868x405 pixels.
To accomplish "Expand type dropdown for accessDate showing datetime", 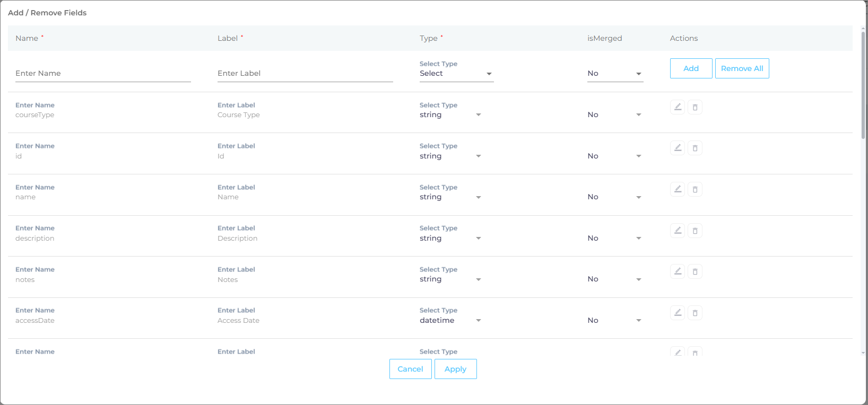I will pyautogui.click(x=450, y=321).
